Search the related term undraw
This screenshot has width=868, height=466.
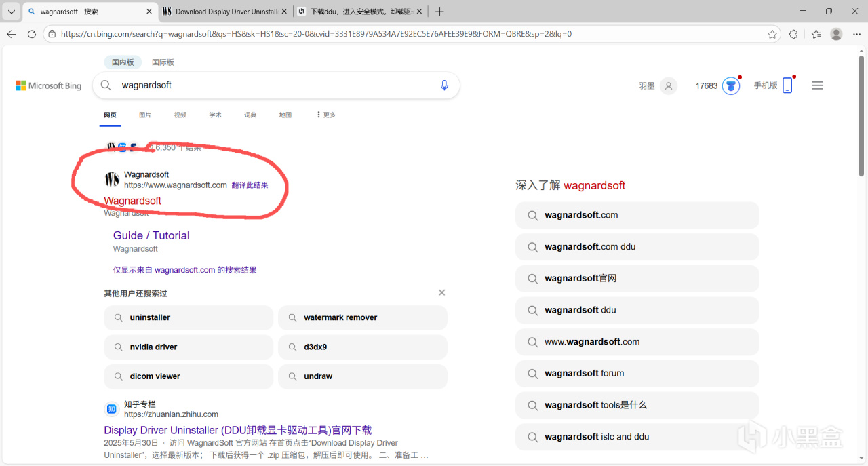click(x=363, y=376)
